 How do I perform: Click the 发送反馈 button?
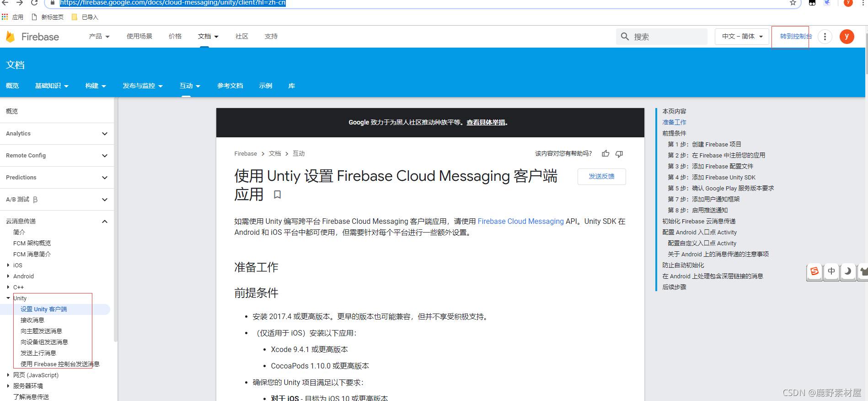tap(602, 177)
